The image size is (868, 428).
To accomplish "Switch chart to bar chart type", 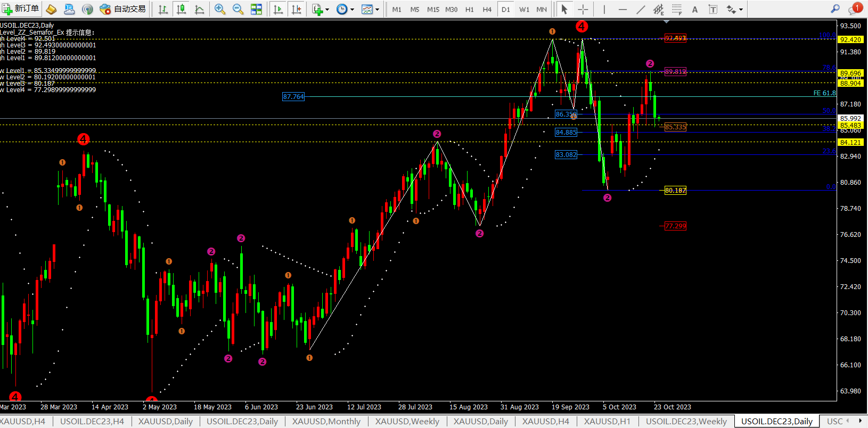I will click(163, 9).
